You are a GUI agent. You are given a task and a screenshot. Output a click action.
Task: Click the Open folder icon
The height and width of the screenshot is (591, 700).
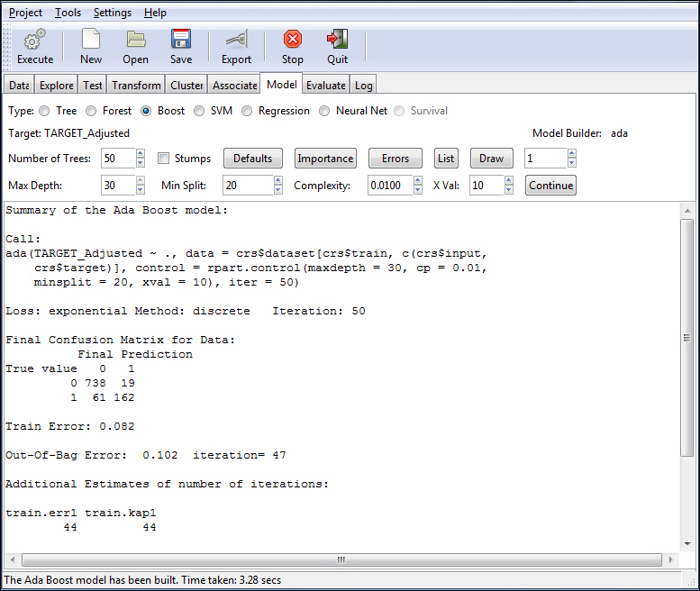[136, 40]
